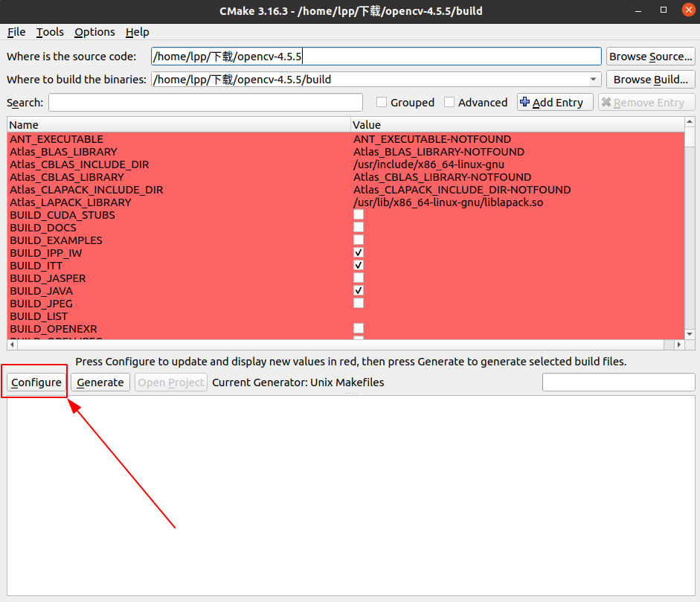Select the Atlas_CLAPACK_INCLUDE_DIR entry
The image size is (700, 602).
tap(86, 190)
